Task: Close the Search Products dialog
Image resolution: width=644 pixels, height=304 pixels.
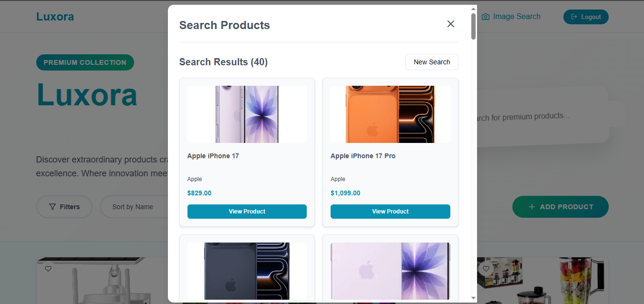Action: click(x=450, y=24)
